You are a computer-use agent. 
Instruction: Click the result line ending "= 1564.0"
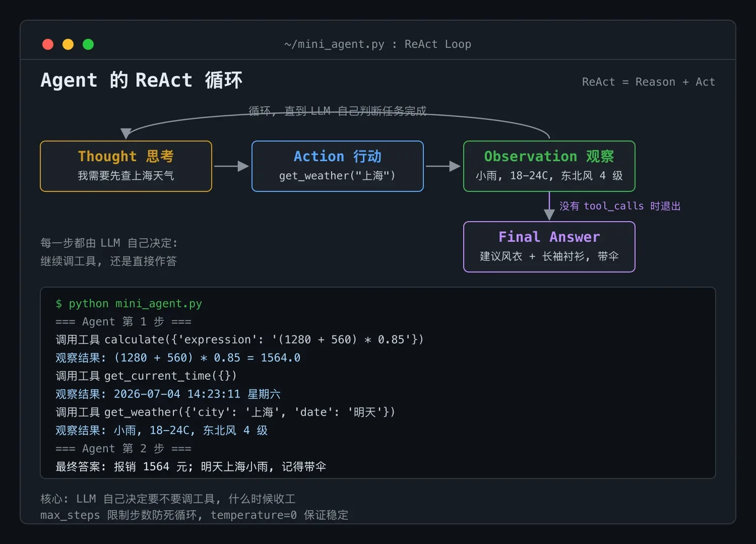(178, 358)
